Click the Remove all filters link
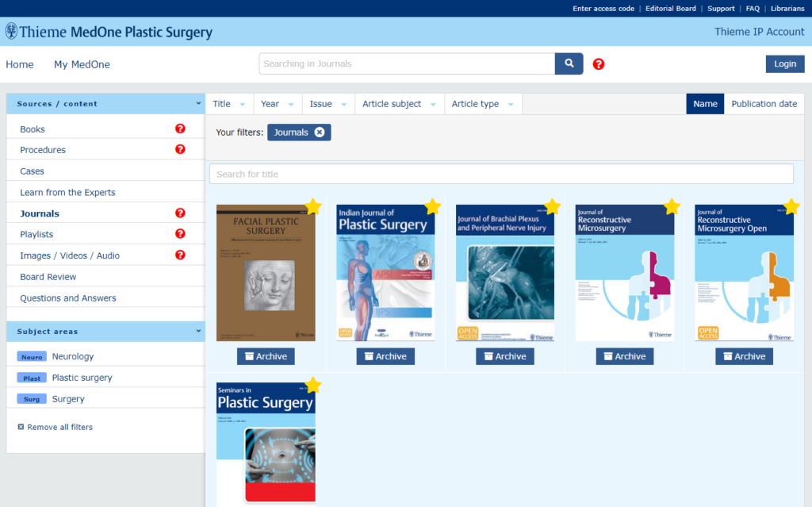 tap(59, 427)
